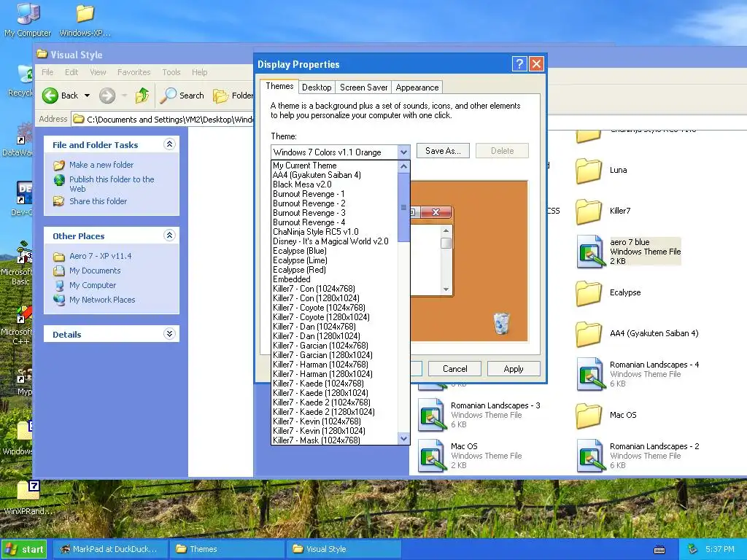The width and height of the screenshot is (747, 560).
Task: Click Publish this folder to the Web
Action: (112, 184)
